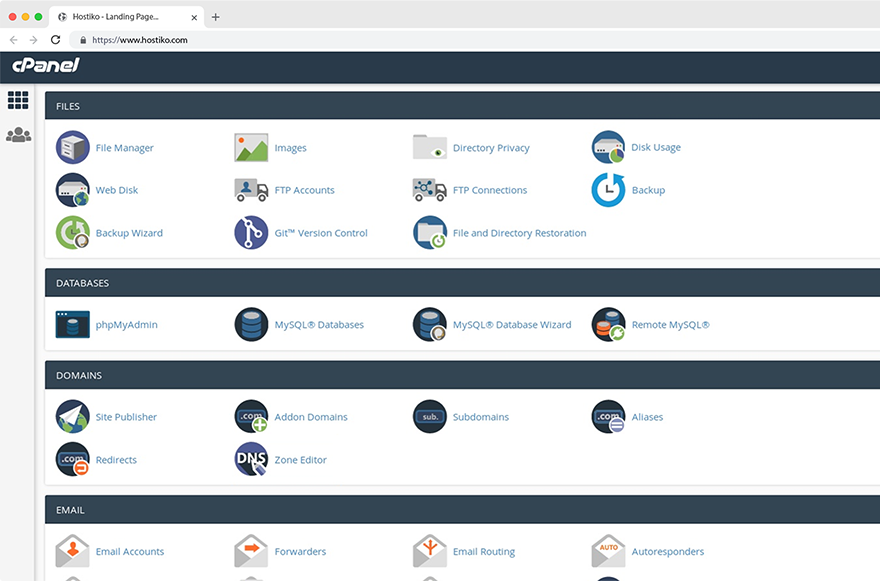Launch the Backup tool icon
This screenshot has height=581, width=880.
pos(608,190)
